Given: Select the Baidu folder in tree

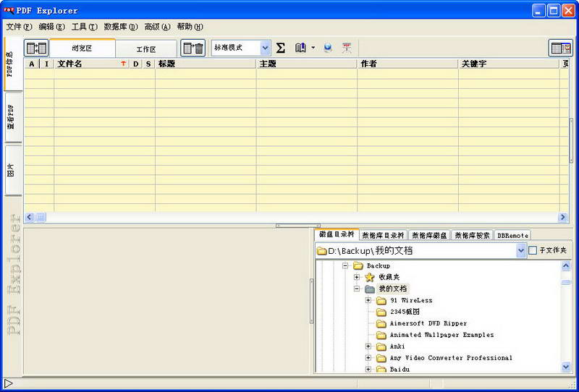Looking at the screenshot, I should coord(400,369).
